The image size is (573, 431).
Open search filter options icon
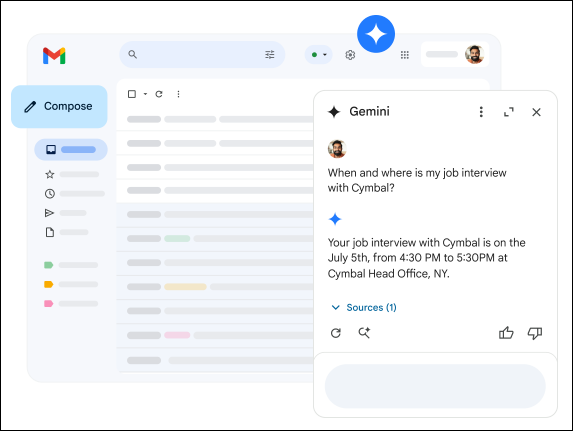tap(270, 54)
